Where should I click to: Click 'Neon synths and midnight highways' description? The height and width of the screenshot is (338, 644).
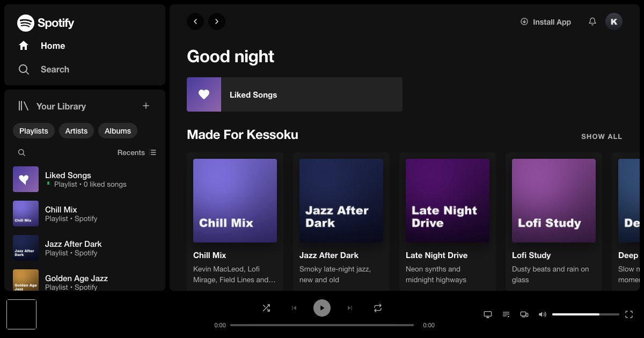(x=436, y=274)
